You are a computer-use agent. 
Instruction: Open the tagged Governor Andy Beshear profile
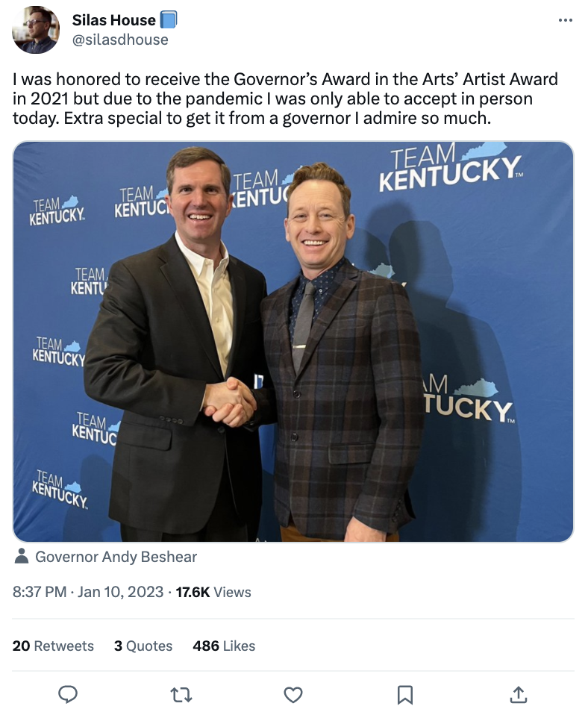point(116,557)
